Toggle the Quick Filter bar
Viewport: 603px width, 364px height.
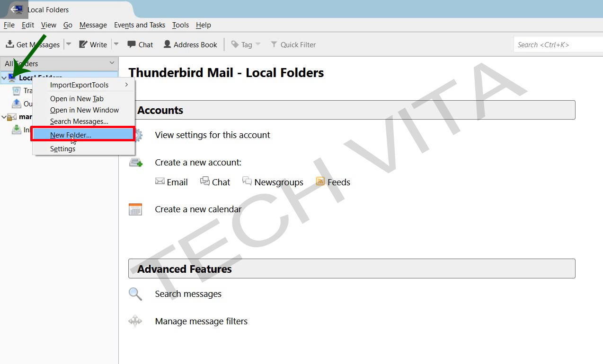pos(293,44)
